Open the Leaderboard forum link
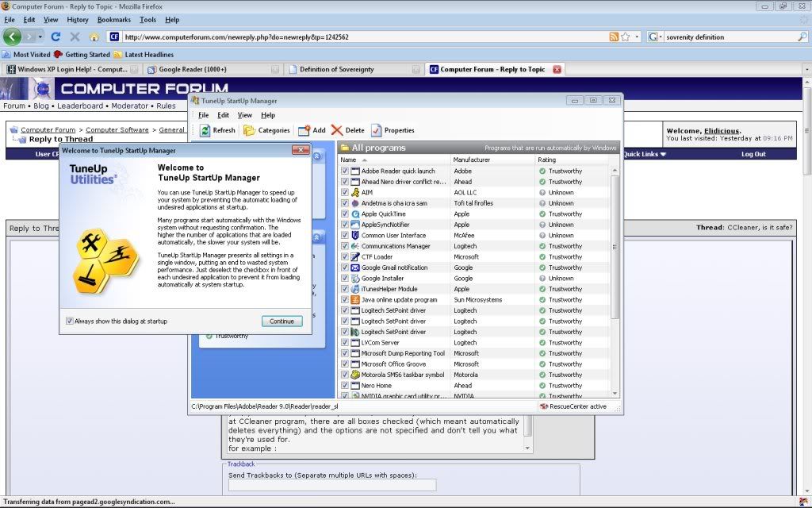The width and height of the screenshot is (812, 508). click(80, 106)
